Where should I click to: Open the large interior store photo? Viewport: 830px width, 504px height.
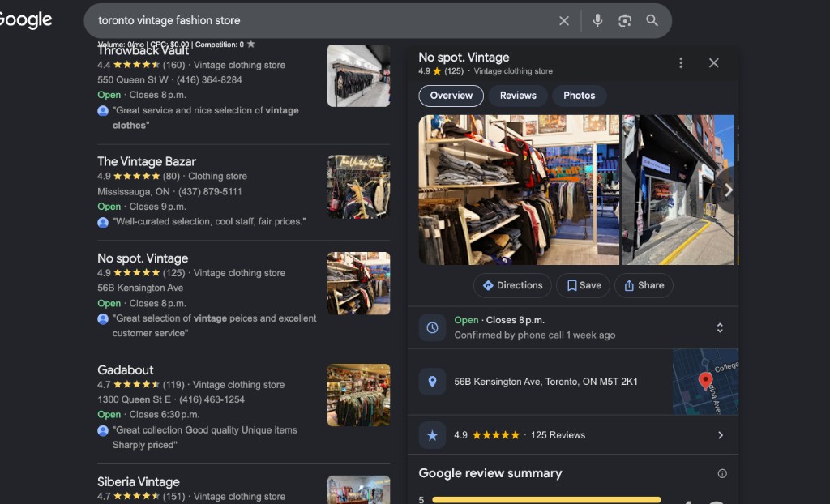[519, 190]
